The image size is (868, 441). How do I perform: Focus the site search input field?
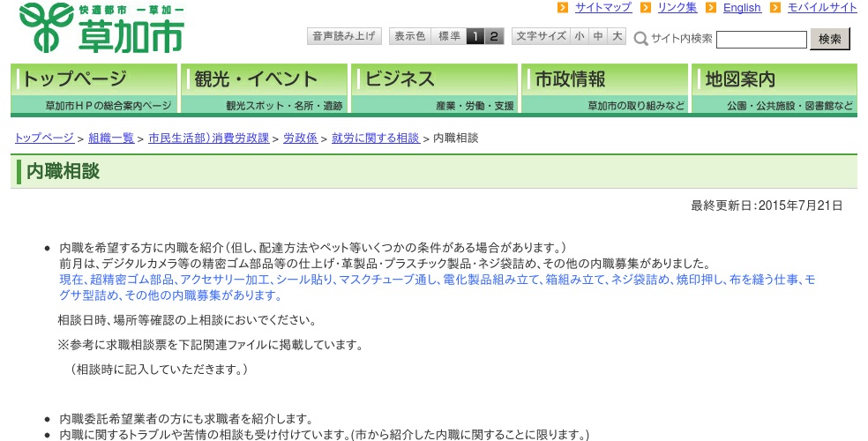[761, 40]
